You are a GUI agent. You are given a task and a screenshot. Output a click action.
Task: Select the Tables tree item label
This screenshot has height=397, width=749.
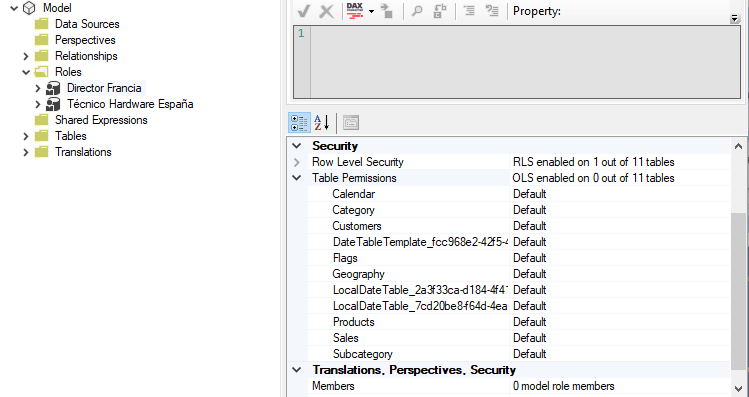point(71,136)
